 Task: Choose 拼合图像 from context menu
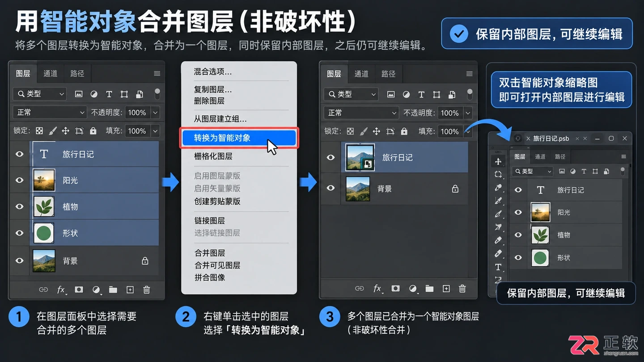pos(210,278)
